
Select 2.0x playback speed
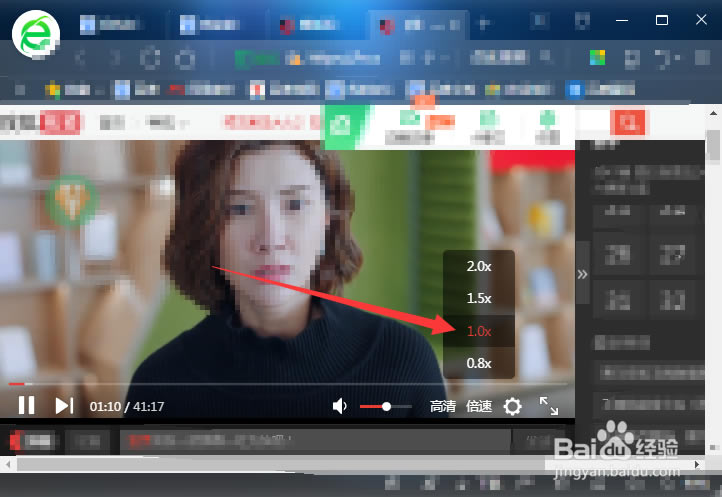tap(479, 266)
